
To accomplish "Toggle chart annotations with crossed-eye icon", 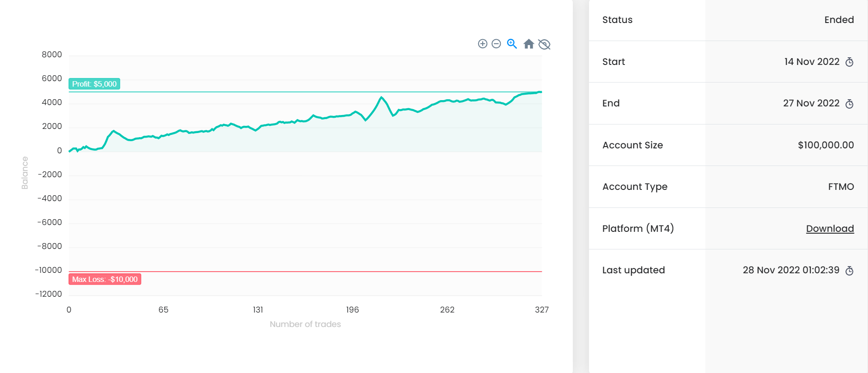I will (544, 44).
